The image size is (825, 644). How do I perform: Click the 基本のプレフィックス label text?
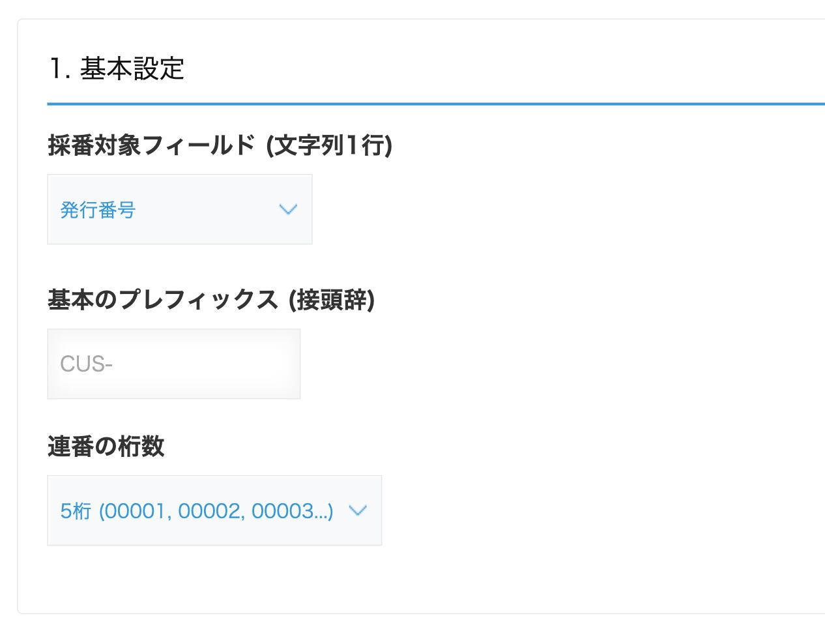pos(163,300)
